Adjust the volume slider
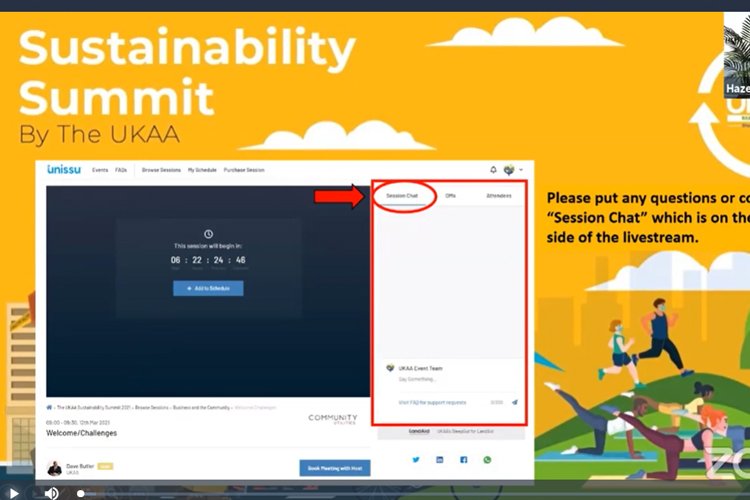This screenshot has width=750, height=500. 82,493
